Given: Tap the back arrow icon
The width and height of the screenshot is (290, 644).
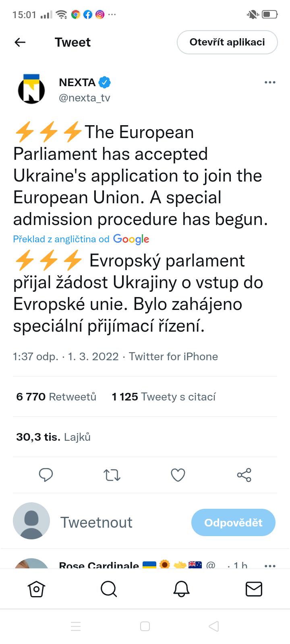Looking at the screenshot, I should [20, 42].
